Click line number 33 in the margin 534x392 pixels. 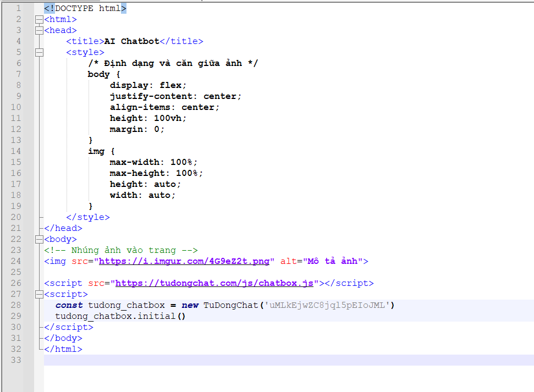(15, 360)
